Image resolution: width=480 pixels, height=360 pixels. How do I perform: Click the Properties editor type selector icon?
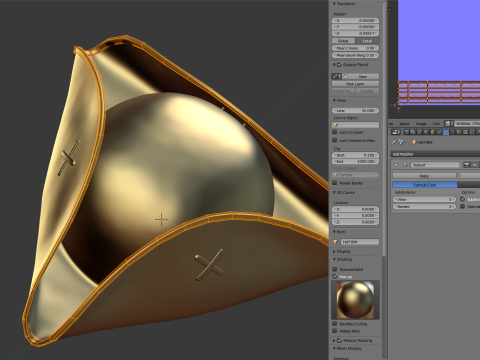[395, 132]
